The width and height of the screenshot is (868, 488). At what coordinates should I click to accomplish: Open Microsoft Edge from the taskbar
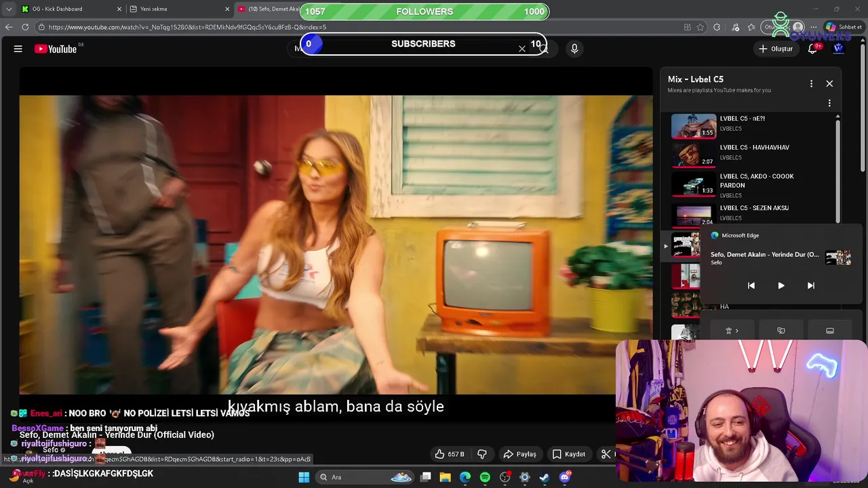[465, 477]
